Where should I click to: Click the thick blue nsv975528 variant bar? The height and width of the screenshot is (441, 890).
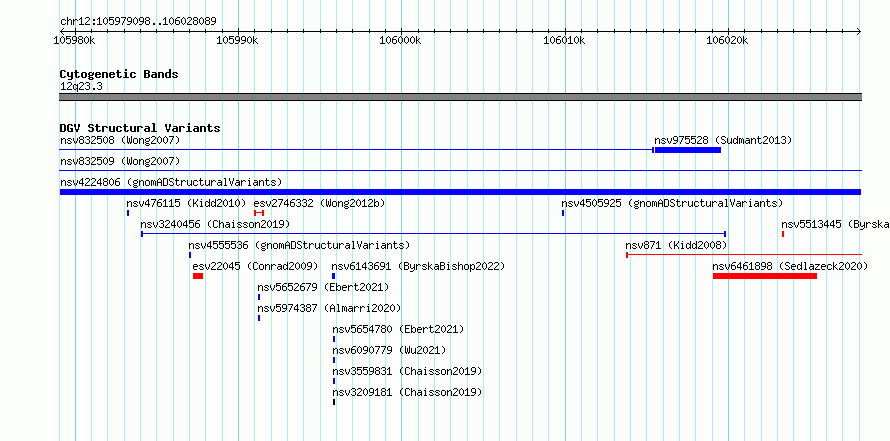pos(687,150)
